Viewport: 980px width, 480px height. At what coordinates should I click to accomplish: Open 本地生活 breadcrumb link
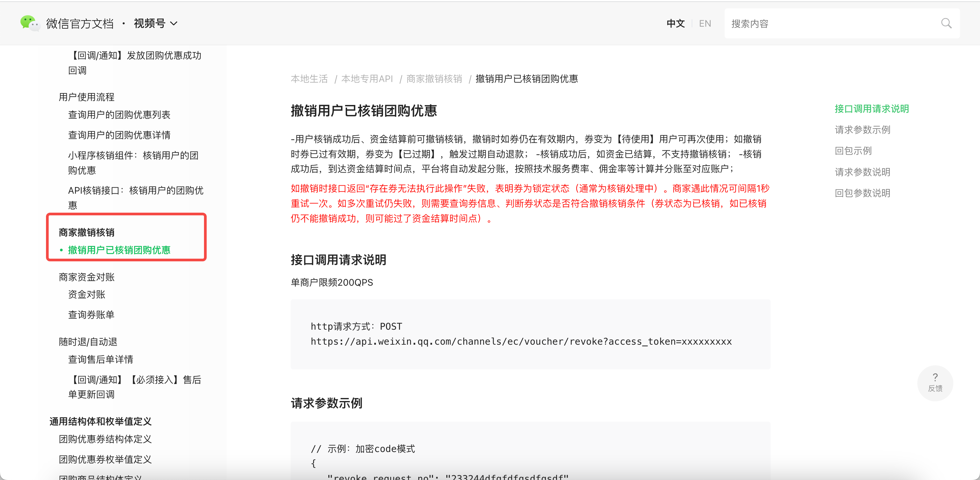click(309, 79)
